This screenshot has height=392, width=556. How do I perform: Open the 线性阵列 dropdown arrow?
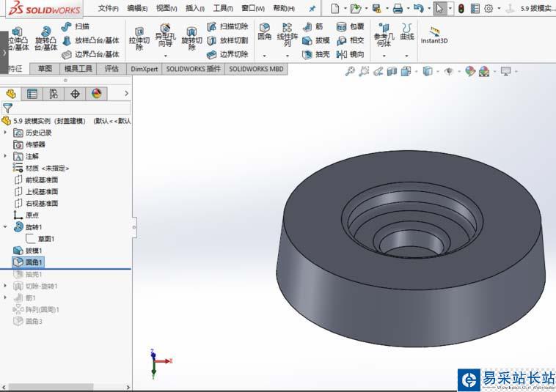(x=287, y=56)
